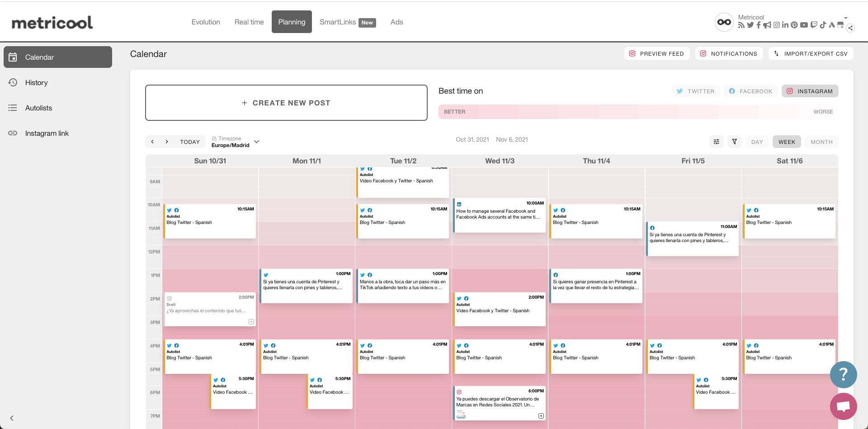Click the share icon near the account name

[850, 28]
